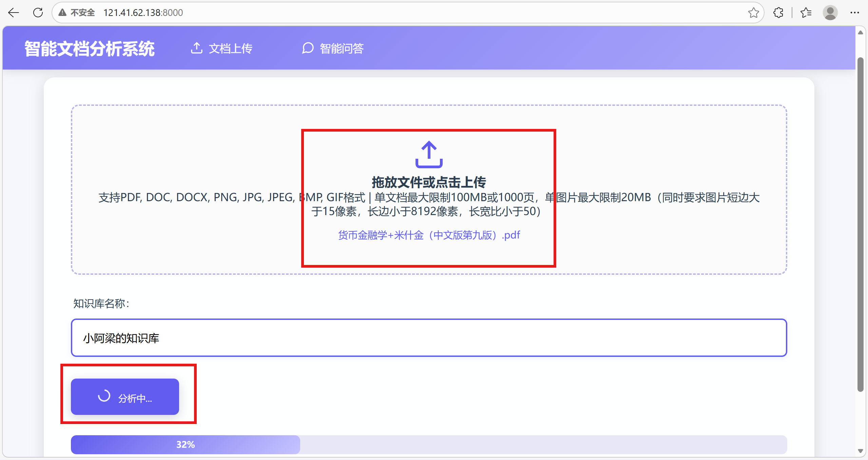This screenshot has width=868, height=460.
Task: Open browser settings ellipsis menu
Action: click(854, 13)
